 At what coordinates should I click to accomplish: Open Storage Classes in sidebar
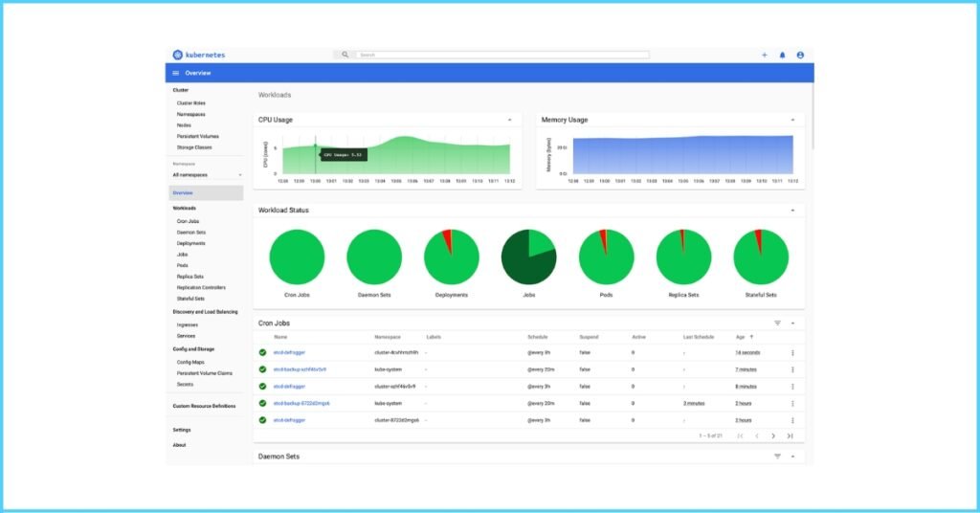coord(193,147)
